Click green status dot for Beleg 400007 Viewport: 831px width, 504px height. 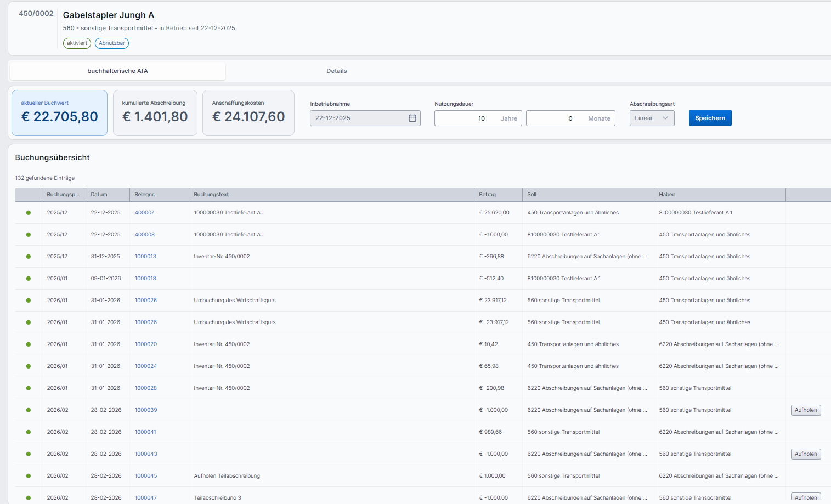[29, 213]
